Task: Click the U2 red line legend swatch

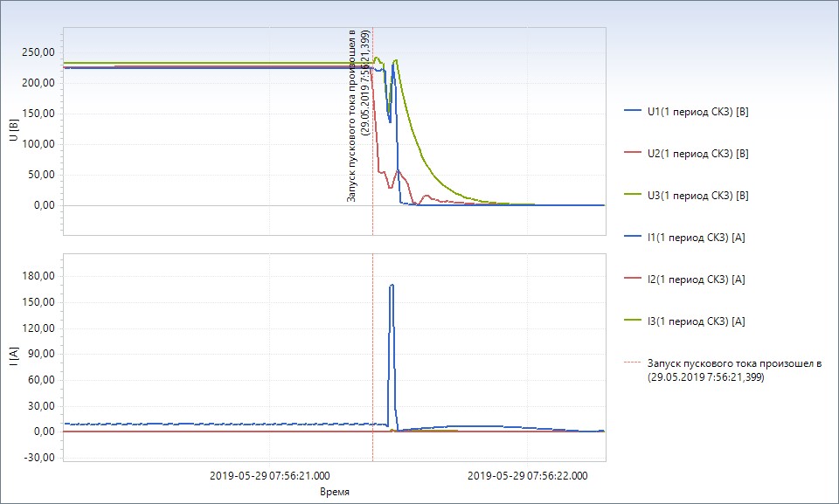Action: [633, 153]
